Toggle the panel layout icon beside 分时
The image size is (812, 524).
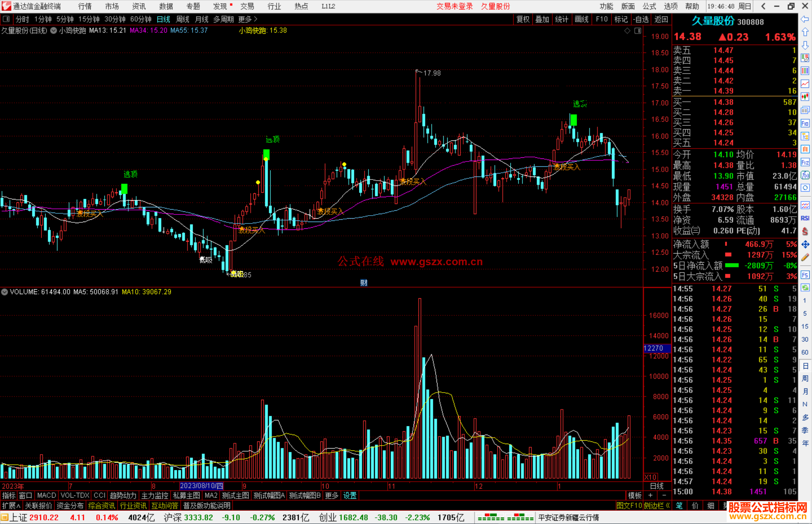(6, 19)
